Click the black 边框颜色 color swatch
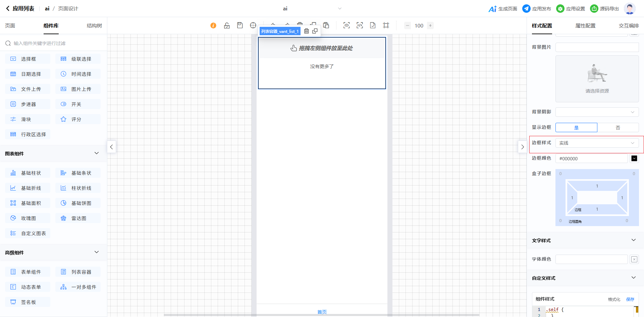The image size is (644, 317). [634, 158]
